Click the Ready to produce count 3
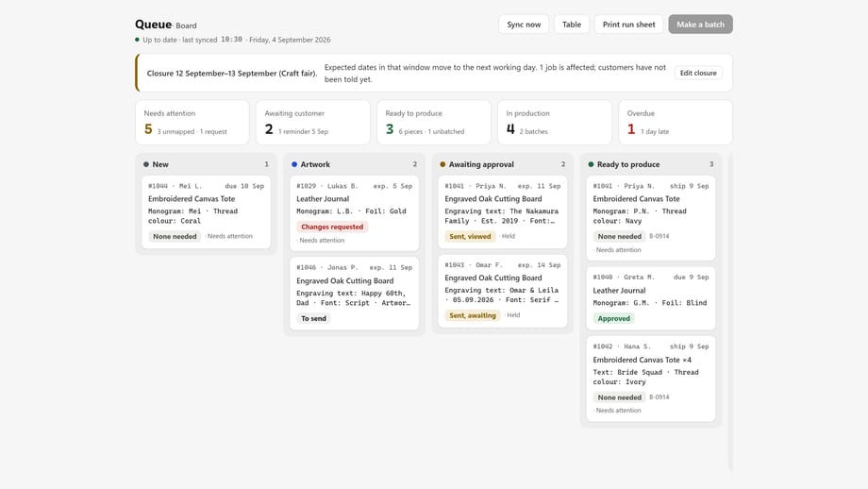The height and width of the screenshot is (489, 868). click(x=711, y=164)
